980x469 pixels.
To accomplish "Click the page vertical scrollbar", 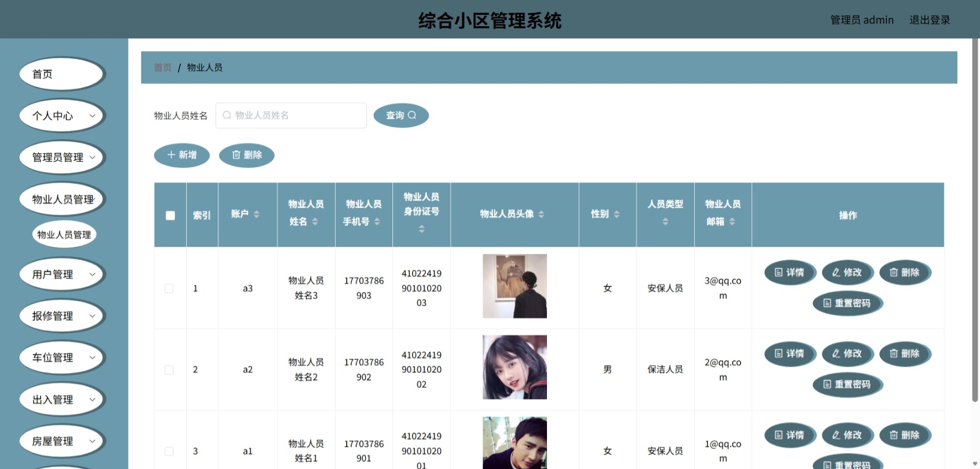I will (975, 221).
